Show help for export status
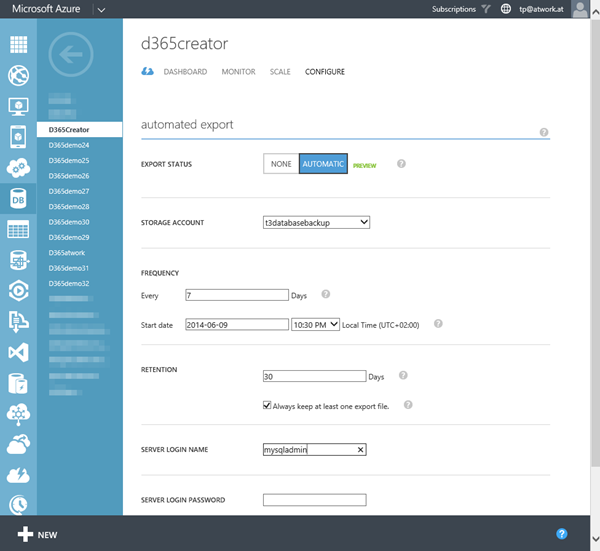Viewport: 600px width, 551px height. [401, 164]
